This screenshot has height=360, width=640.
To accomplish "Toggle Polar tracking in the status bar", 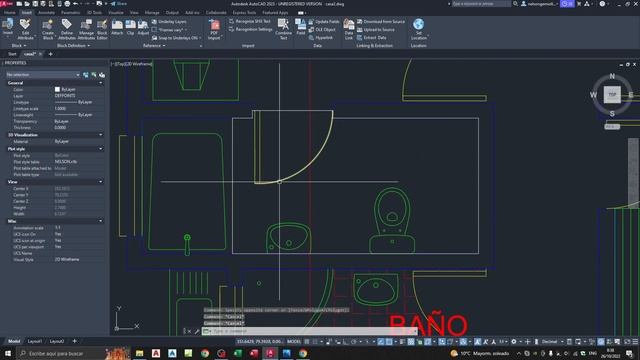I will pyautogui.click(x=354, y=342).
